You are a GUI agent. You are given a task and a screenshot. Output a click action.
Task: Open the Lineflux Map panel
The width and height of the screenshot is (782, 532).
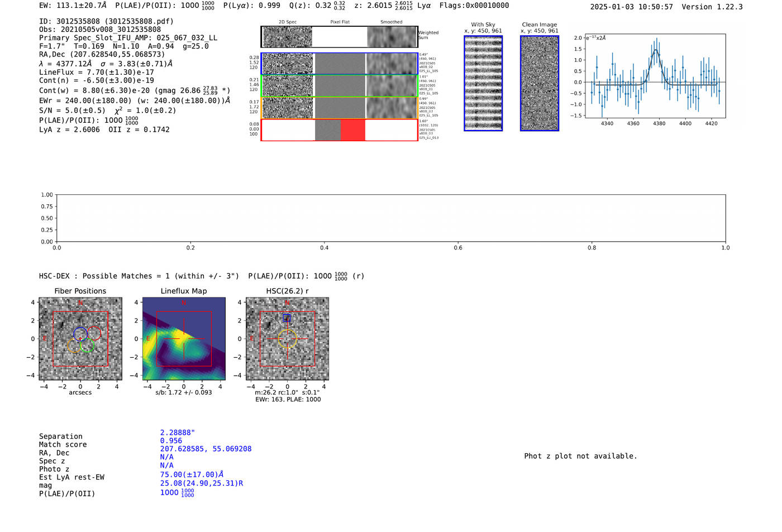pos(184,339)
